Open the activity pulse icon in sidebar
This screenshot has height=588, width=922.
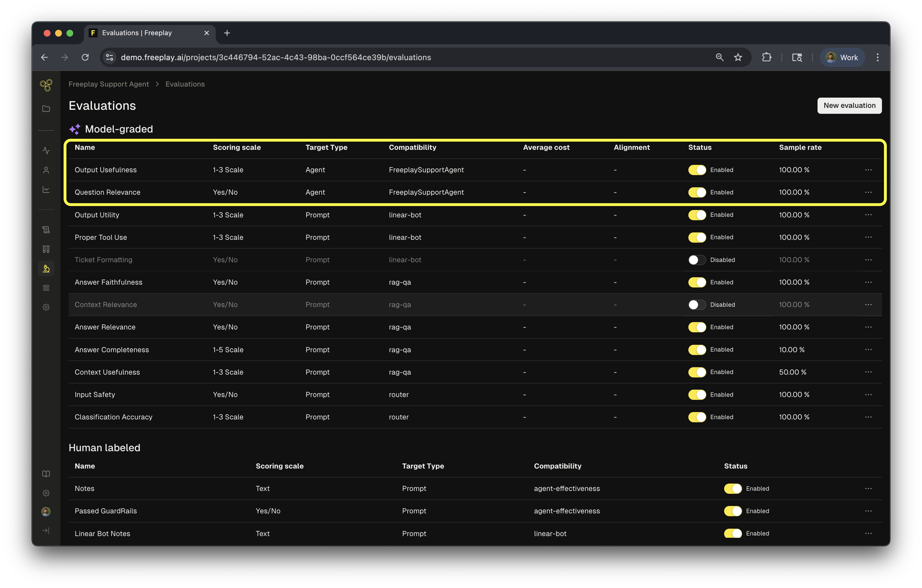pos(46,150)
